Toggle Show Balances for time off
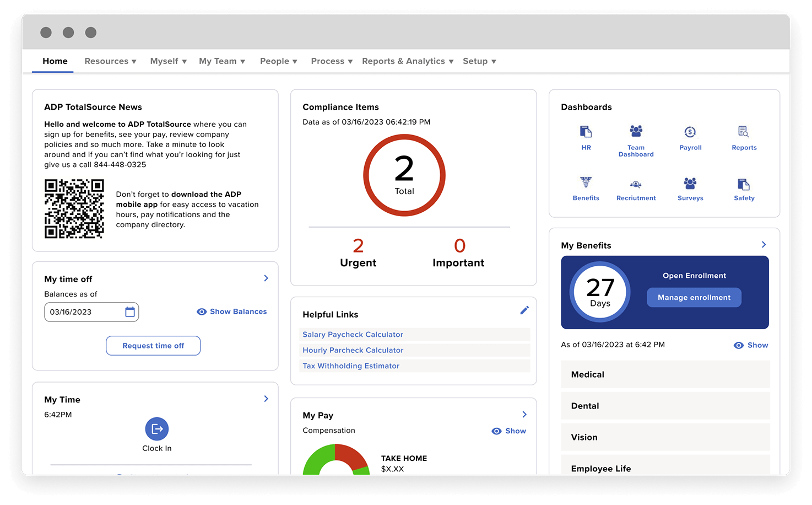Screen dimensions: 812x505 (x=232, y=311)
